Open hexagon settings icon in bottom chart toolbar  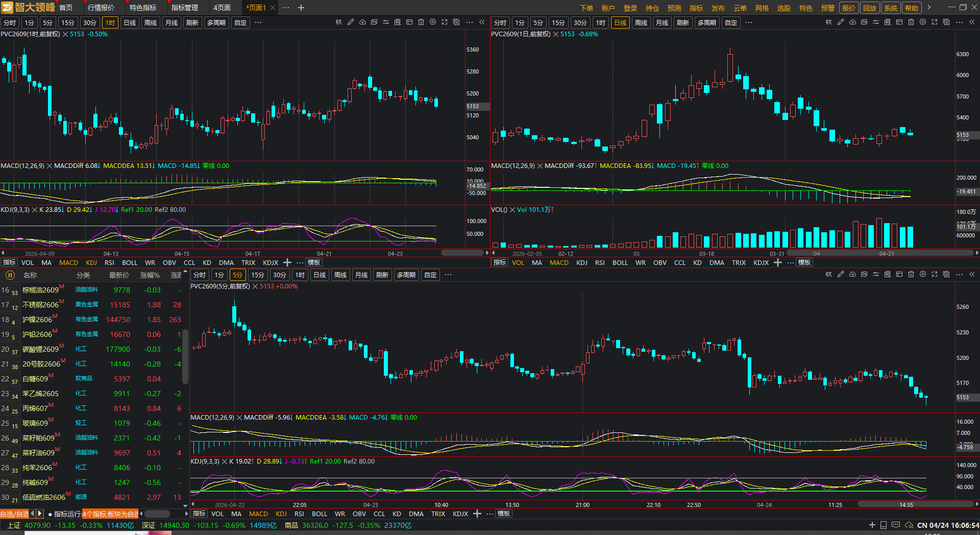tap(923, 275)
